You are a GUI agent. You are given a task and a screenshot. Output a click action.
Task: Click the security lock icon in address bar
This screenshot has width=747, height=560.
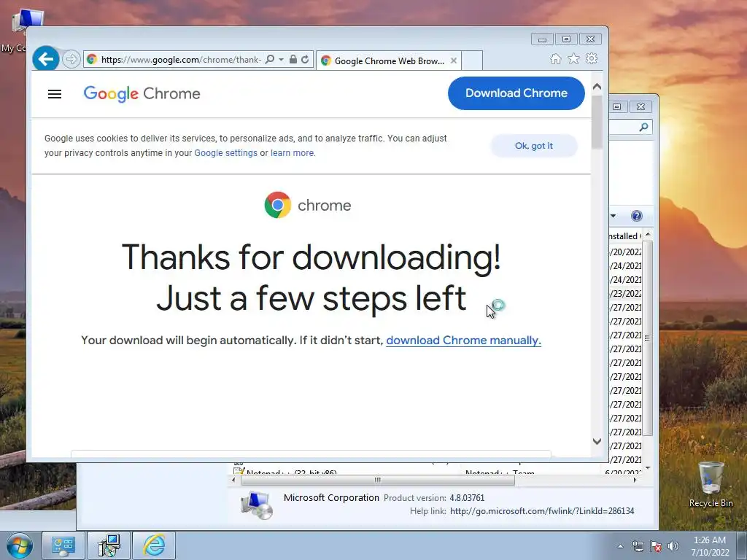click(293, 60)
